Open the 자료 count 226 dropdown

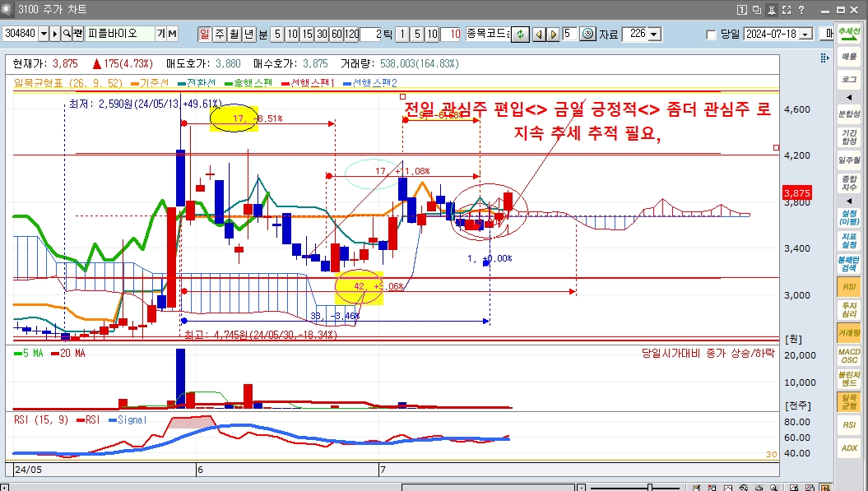[x=655, y=35]
